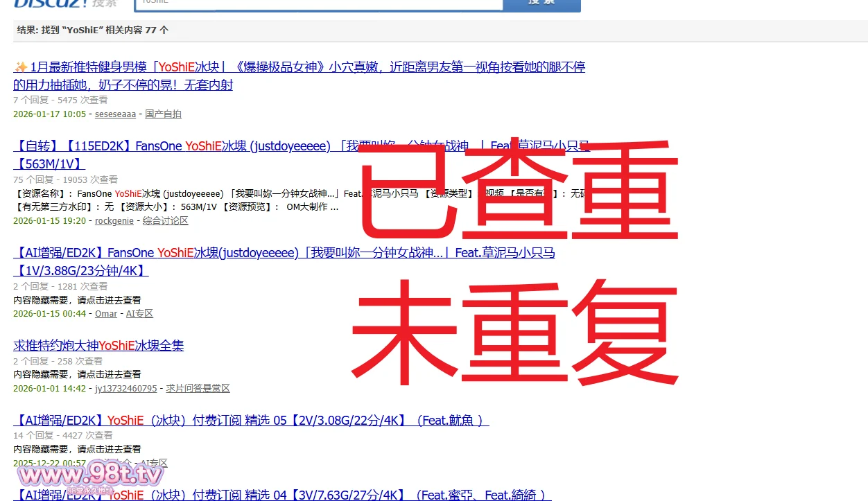Click the www.98t.tv watermark logo
This screenshot has height=501, width=868.
point(90,475)
